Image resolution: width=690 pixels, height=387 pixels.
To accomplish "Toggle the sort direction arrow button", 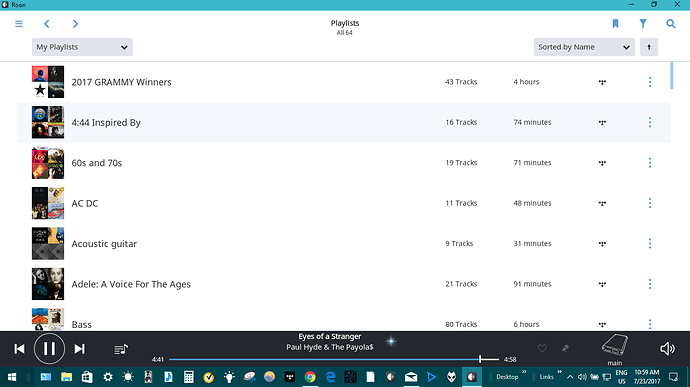I will point(649,47).
